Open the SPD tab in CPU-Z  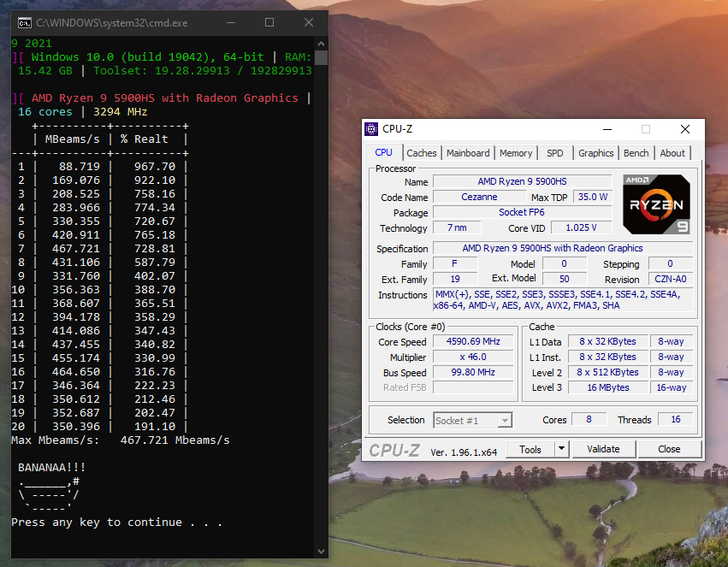point(554,153)
